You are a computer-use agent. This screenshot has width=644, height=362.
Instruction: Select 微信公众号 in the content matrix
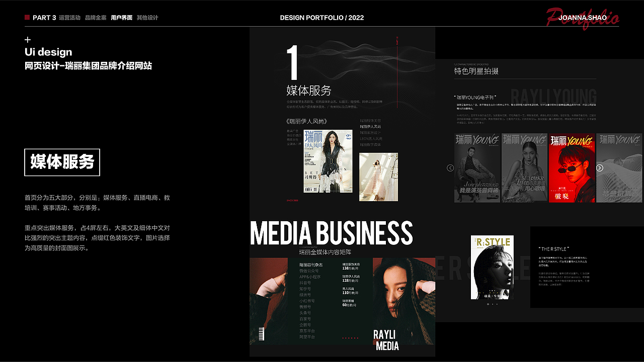tap(309, 271)
